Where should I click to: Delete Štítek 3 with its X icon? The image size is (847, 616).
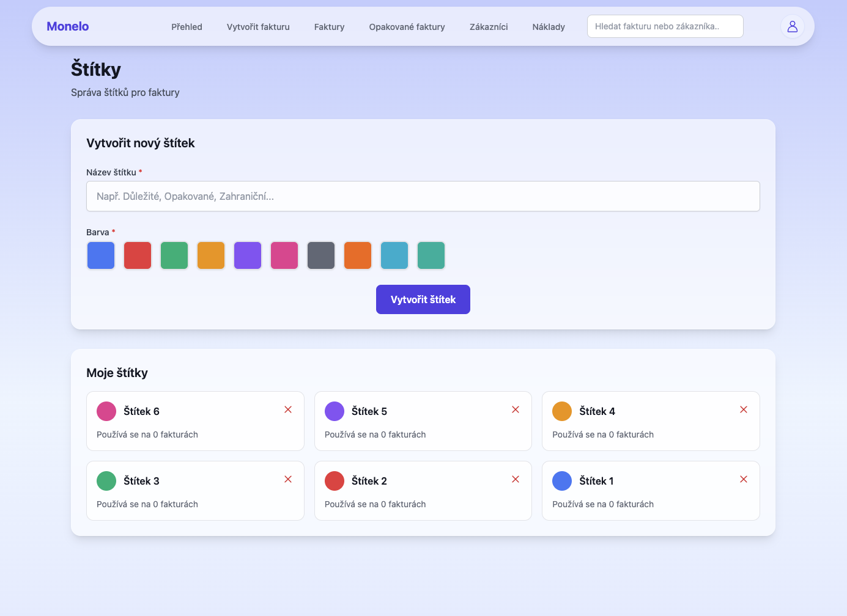[287, 479]
